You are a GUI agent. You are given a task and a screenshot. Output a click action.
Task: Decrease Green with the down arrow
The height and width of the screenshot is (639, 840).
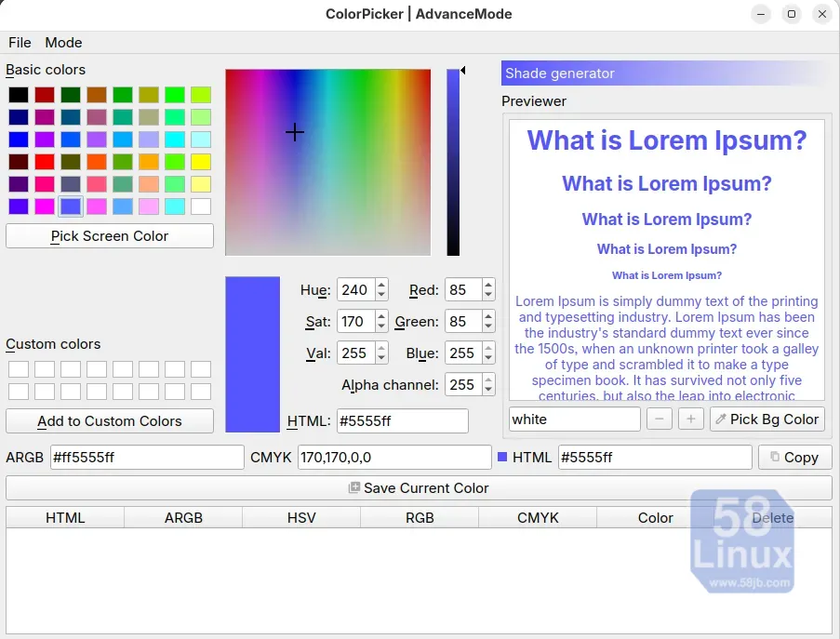[488, 326]
